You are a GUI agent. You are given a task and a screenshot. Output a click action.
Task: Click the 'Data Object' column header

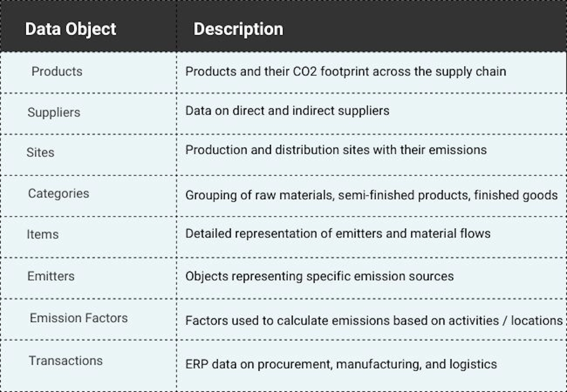[x=71, y=29]
